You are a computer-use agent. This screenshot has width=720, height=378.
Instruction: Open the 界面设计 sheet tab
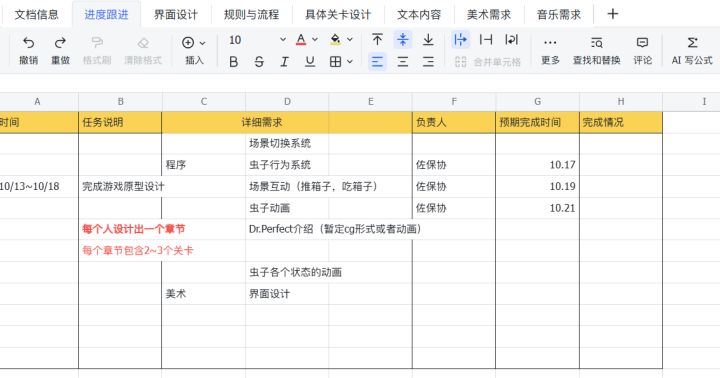[x=176, y=15]
